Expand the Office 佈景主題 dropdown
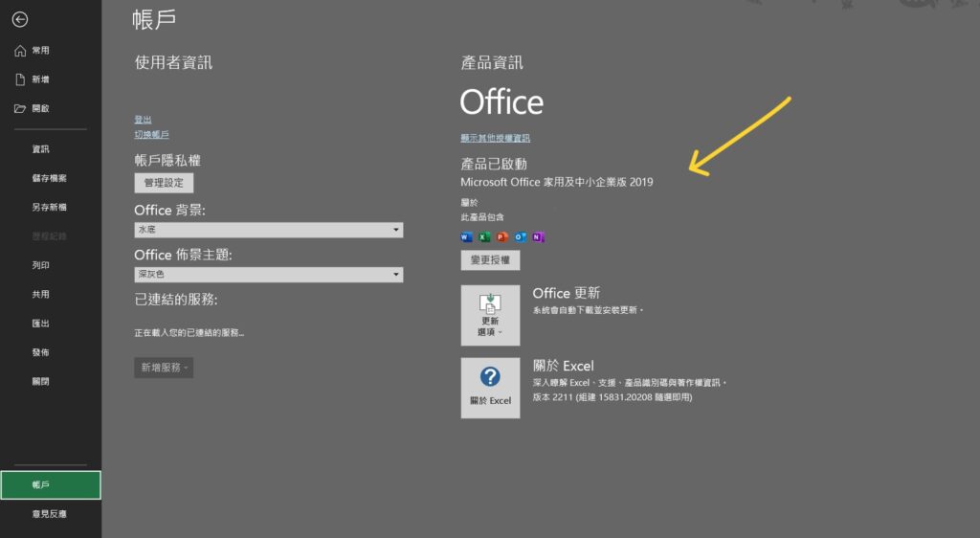 (x=269, y=275)
